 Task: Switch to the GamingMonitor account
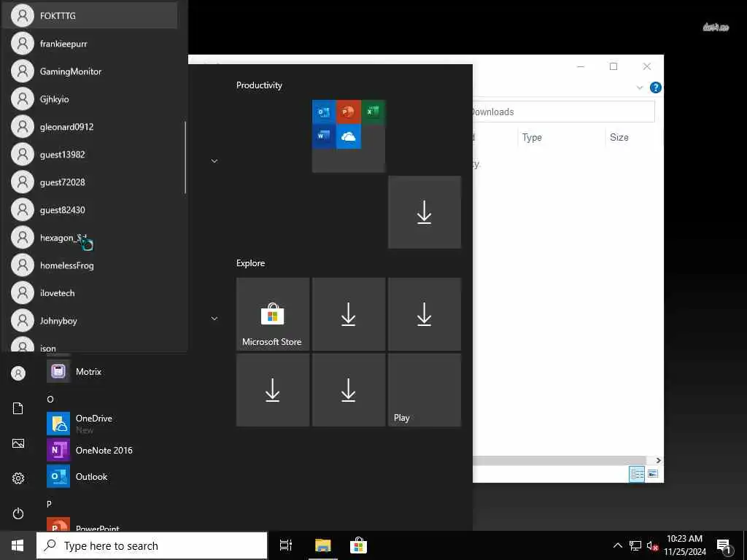[90, 71]
